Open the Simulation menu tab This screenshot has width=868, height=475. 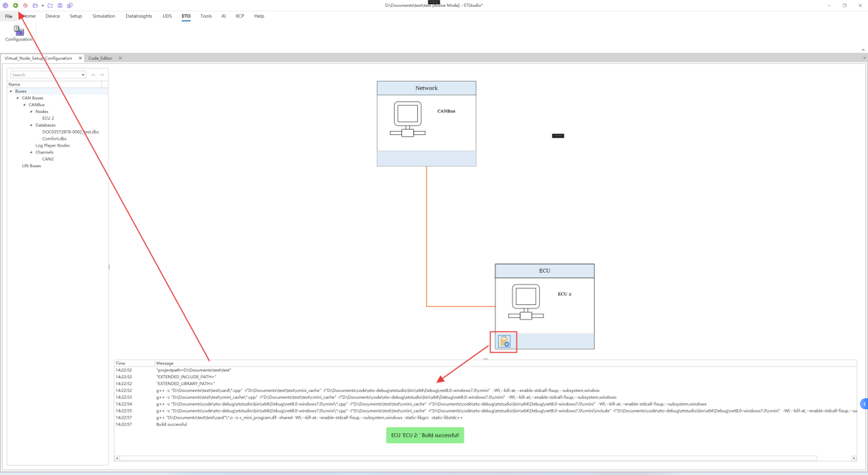coord(103,16)
